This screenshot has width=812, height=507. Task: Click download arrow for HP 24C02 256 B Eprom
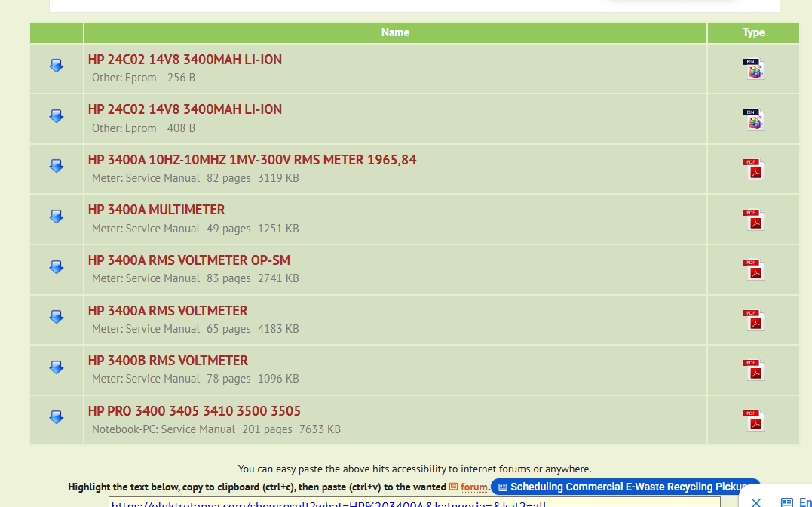57,66
